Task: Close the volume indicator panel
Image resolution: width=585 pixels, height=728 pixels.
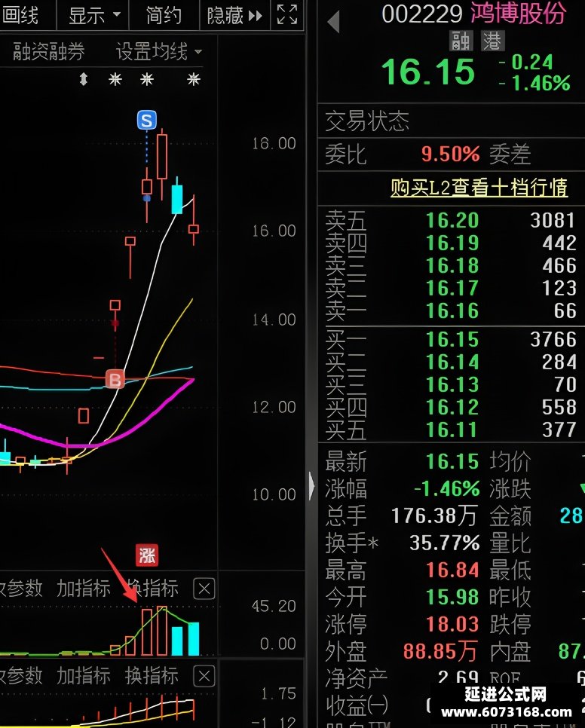Action: click(x=204, y=589)
